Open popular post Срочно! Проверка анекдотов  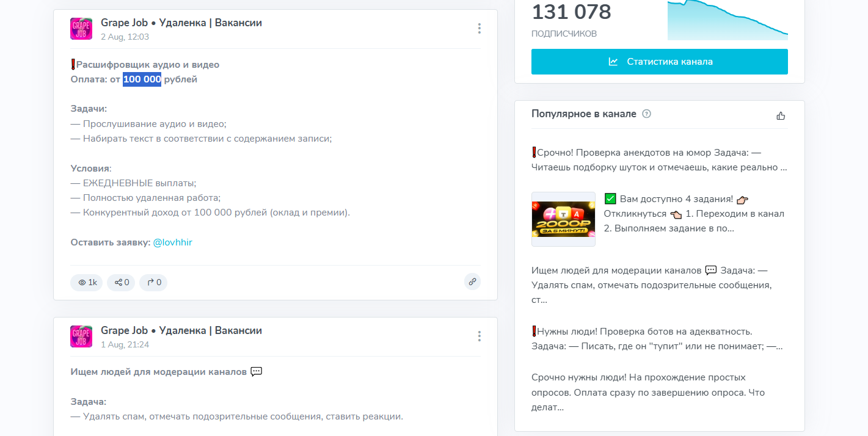coord(659,160)
